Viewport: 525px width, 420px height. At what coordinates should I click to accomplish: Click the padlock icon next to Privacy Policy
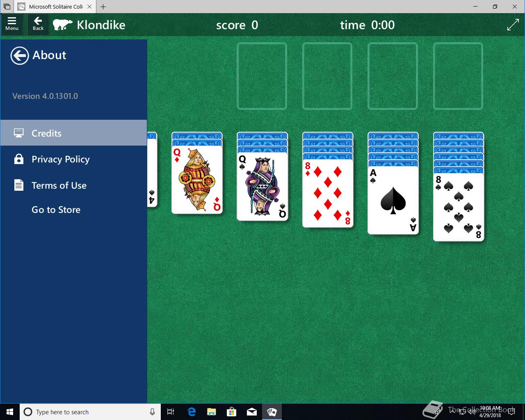click(x=18, y=159)
